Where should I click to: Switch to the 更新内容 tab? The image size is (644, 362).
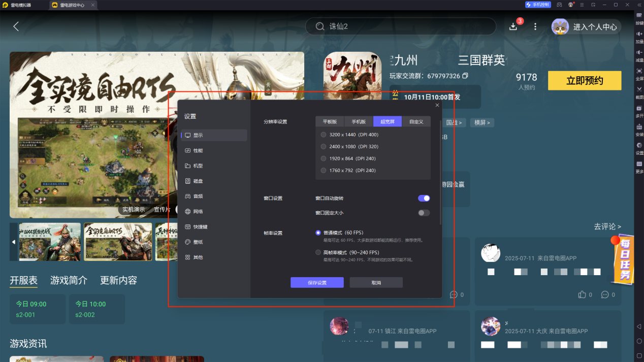118,280
